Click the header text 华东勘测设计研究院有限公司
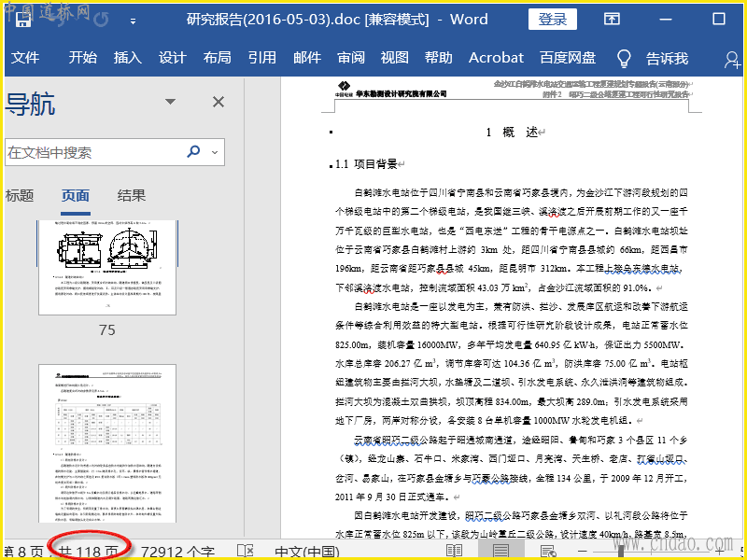The height and width of the screenshot is (560, 747). pyautogui.click(x=401, y=94)
